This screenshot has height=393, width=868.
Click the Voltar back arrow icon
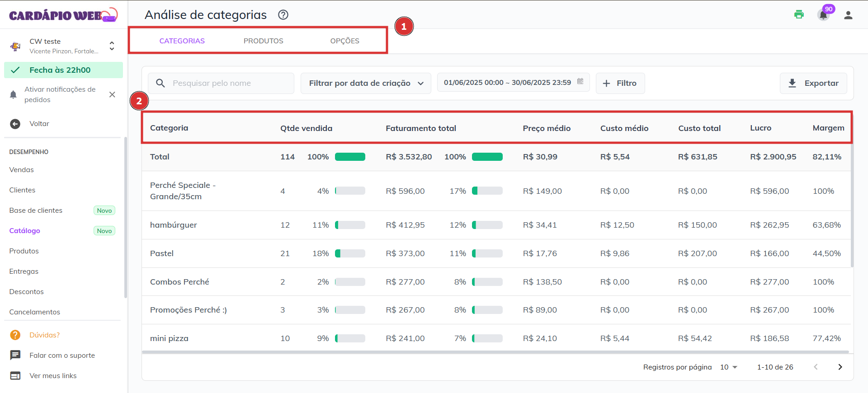[15, 124]
